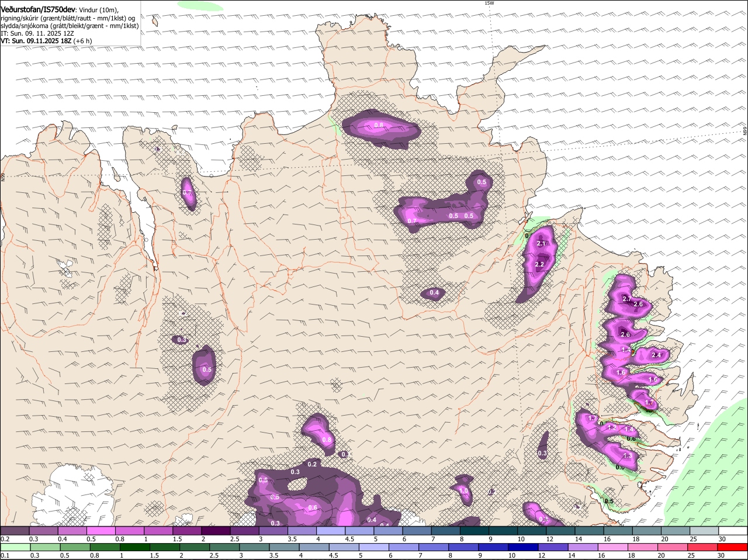Click the Veðurstofan/IS750dev title text
Viewport: 748px width, 560px height.
[38, 9]
